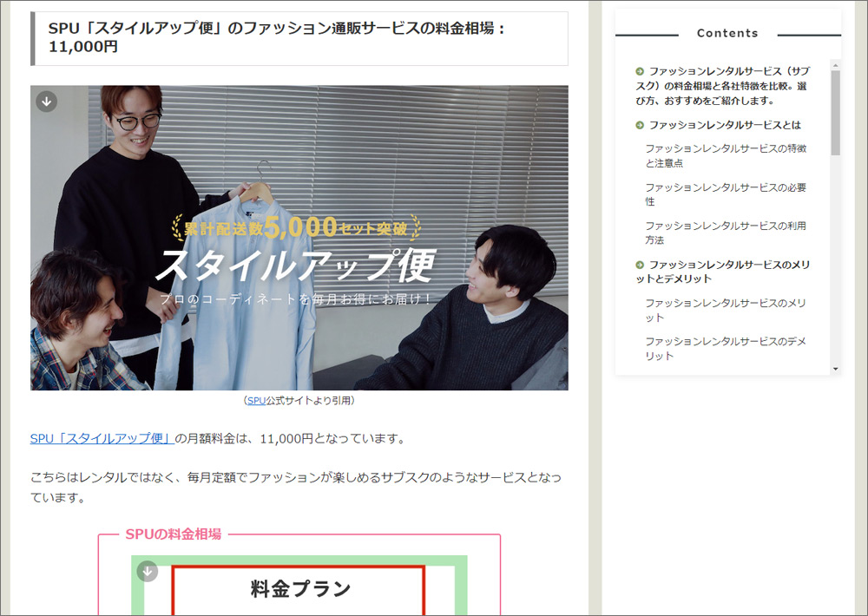Click the green arrow icon beside the first Contents entry
868x616 pixels.
(640, 72)
